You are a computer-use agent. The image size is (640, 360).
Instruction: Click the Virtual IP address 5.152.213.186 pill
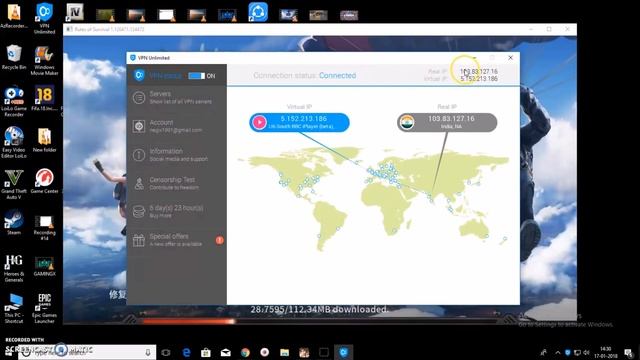pos(299,122)
